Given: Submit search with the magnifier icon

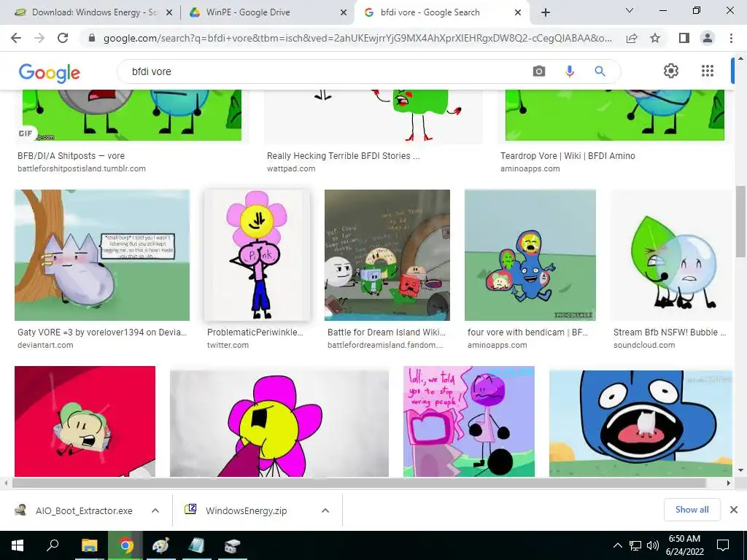Looking at the screenshot, I should pyautogui.click(x=600, y=71).
